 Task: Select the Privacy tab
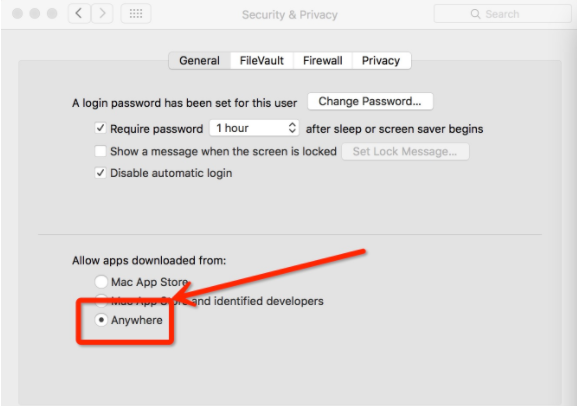[381, 60]
